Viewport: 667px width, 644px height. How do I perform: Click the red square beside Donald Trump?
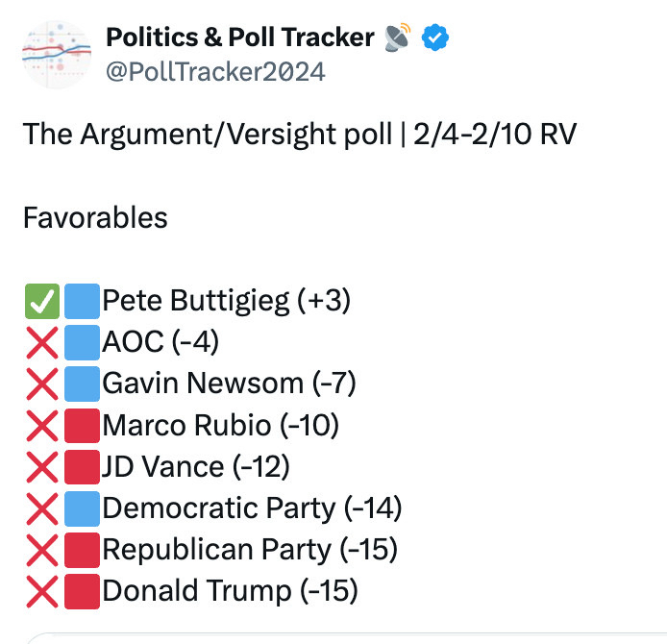tap(83, 591)
